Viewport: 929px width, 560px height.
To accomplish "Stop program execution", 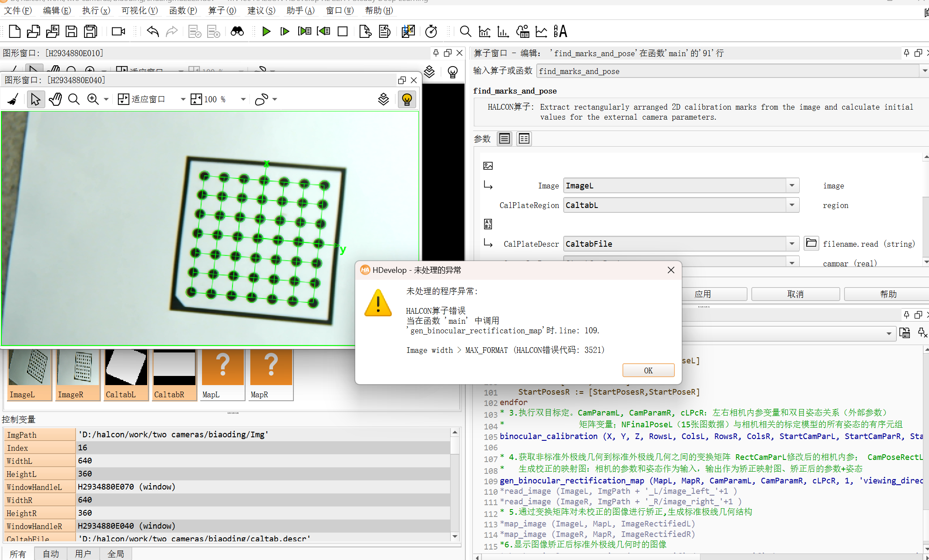I will [343, 31].
